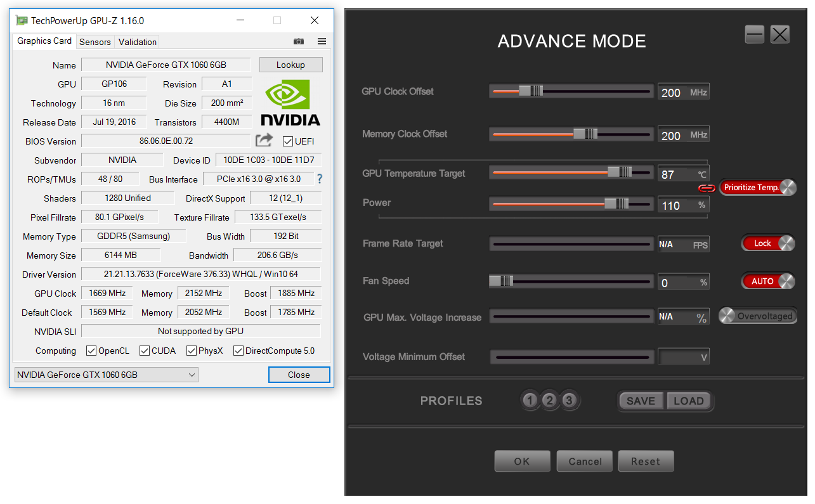Viewport: 815px width, 504px height.
Task: Click the GPU-Z title bar app icon
Action: (x=22, y=20)
